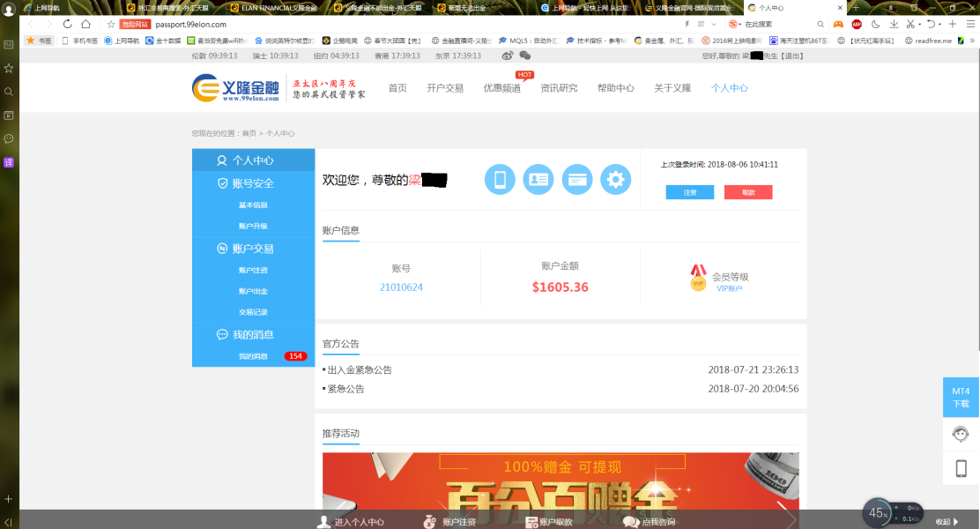The image size is (980, 529).
Task: Click the red 取款 withdraw button
Action: point(748,192)
